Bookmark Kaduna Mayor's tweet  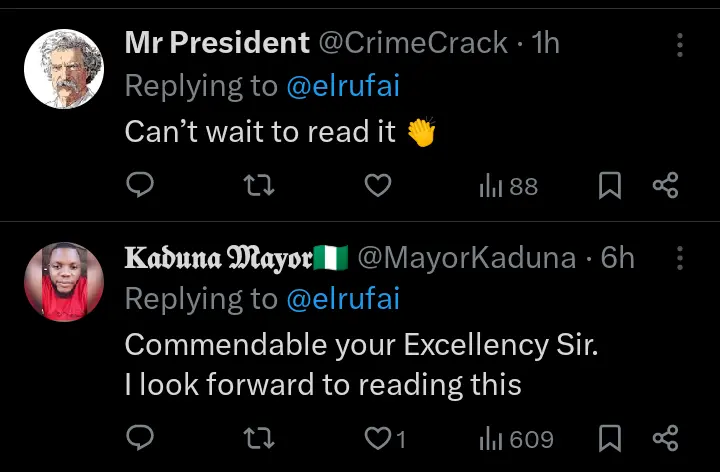610,438
